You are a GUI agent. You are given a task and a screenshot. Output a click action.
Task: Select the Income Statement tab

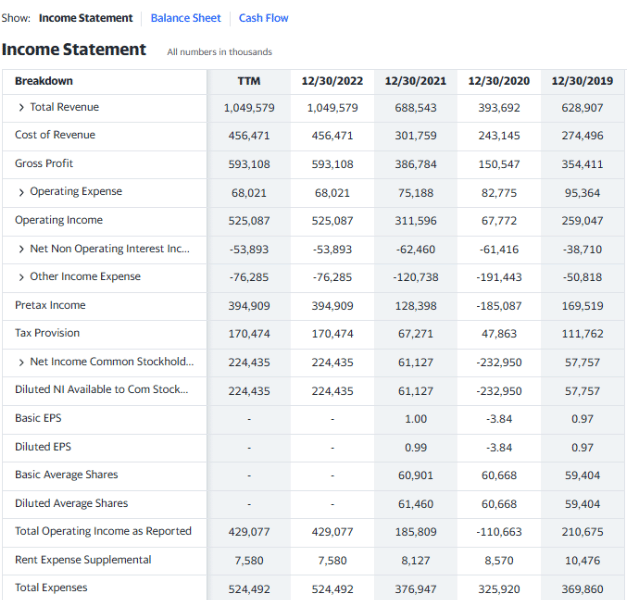coord(85,18)
